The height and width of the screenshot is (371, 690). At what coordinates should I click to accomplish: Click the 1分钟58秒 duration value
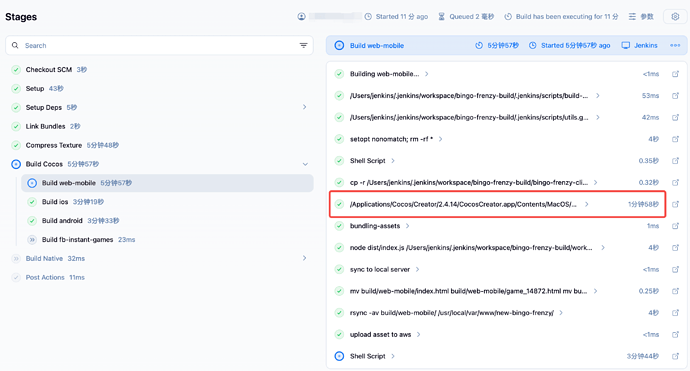pyautogui.click(x=643, y=204)
